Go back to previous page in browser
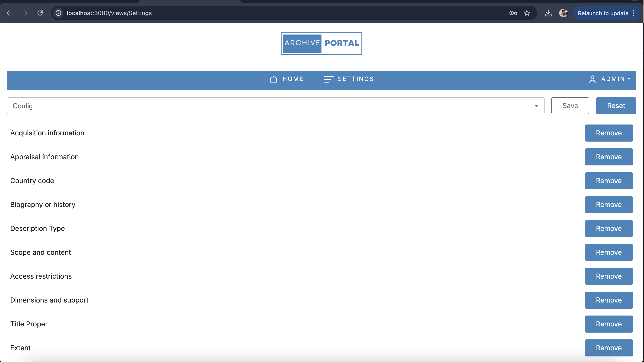This screenshot has width=644, height=362. [x=10, y=13]
